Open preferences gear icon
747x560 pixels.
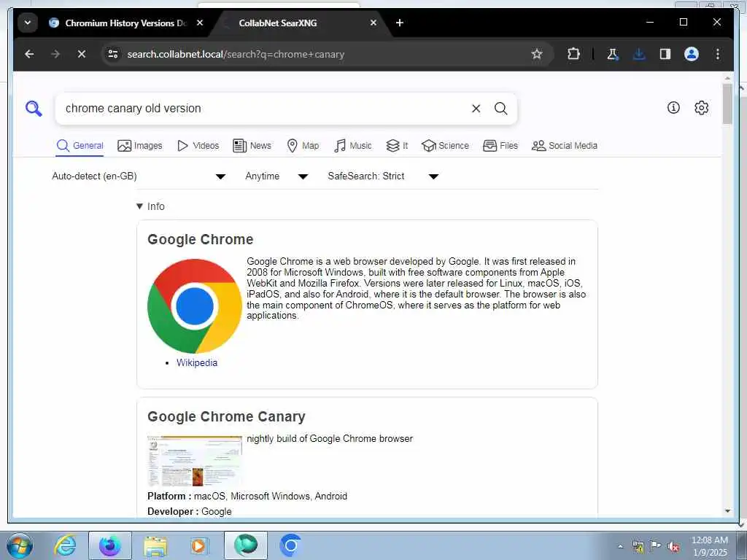pyautogui.click(x=701, y=108)
